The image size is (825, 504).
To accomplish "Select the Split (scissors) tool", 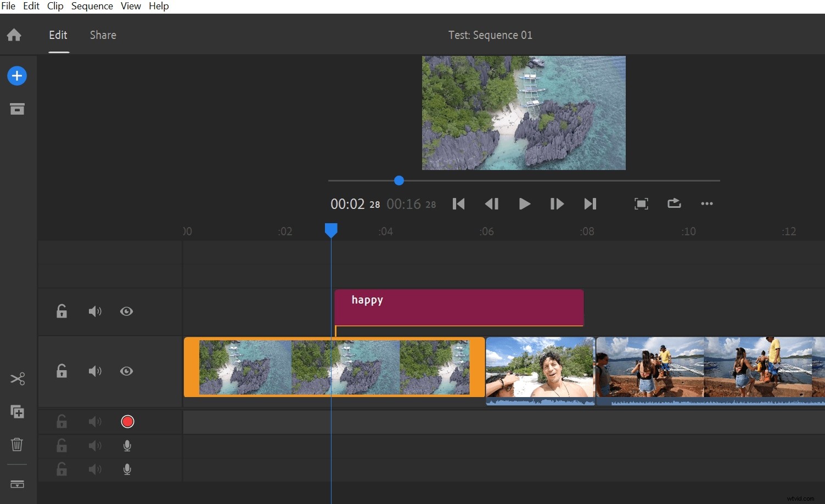I will 17,379.
